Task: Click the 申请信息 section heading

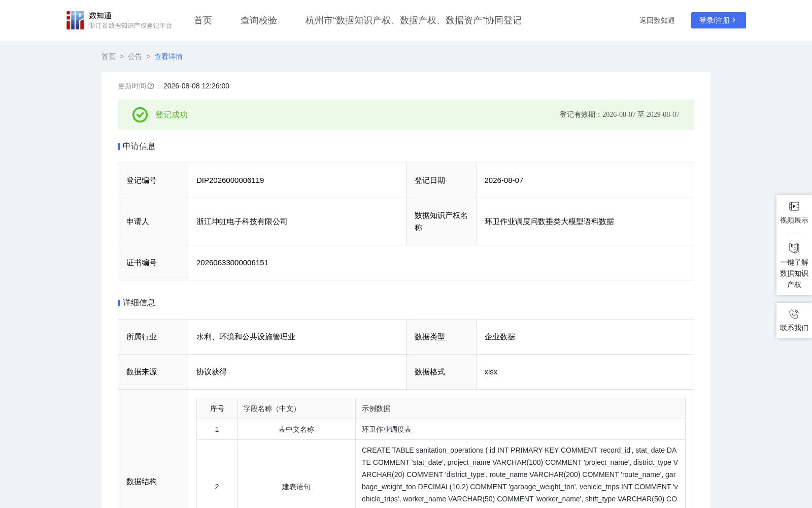Action: tap(139, 146)
